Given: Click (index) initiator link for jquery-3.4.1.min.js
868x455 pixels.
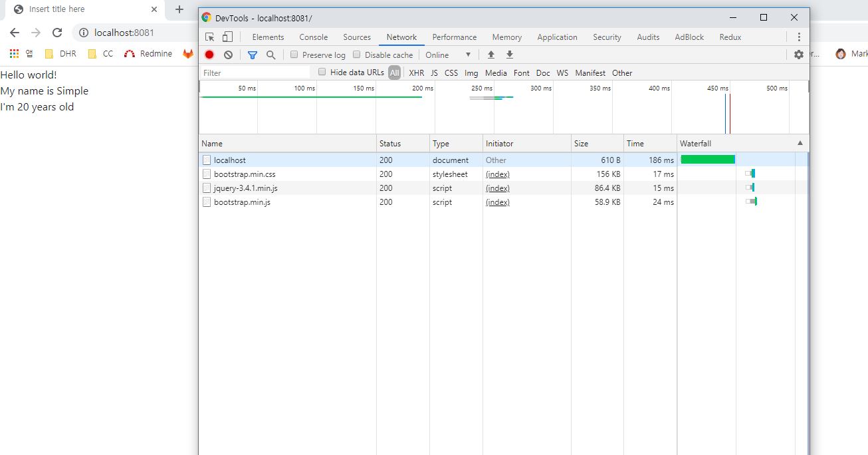Looking at the screenshot, I should coord(498,188).
